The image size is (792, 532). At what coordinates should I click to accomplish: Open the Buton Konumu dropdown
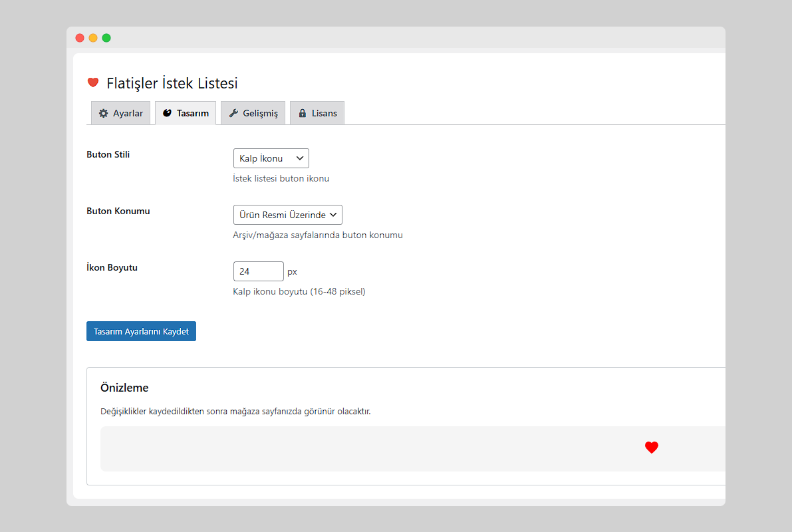[x=287, y=214]
